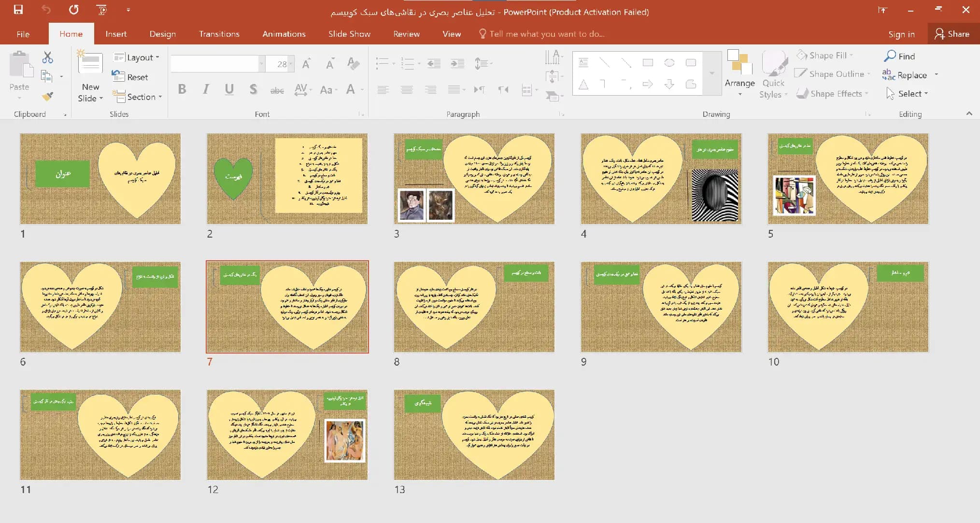The image size is (980, 523).
Task: Click the Reset slide button
Action: point(130,77)
